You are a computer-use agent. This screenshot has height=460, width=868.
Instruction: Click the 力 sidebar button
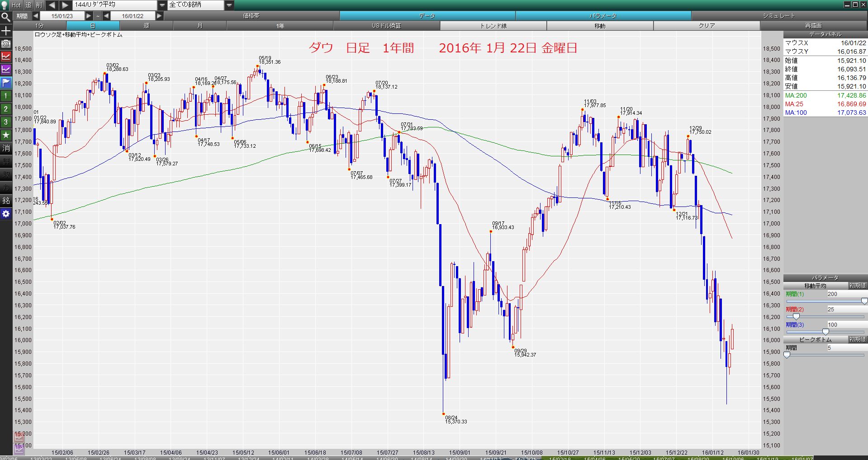click(6, 188)
